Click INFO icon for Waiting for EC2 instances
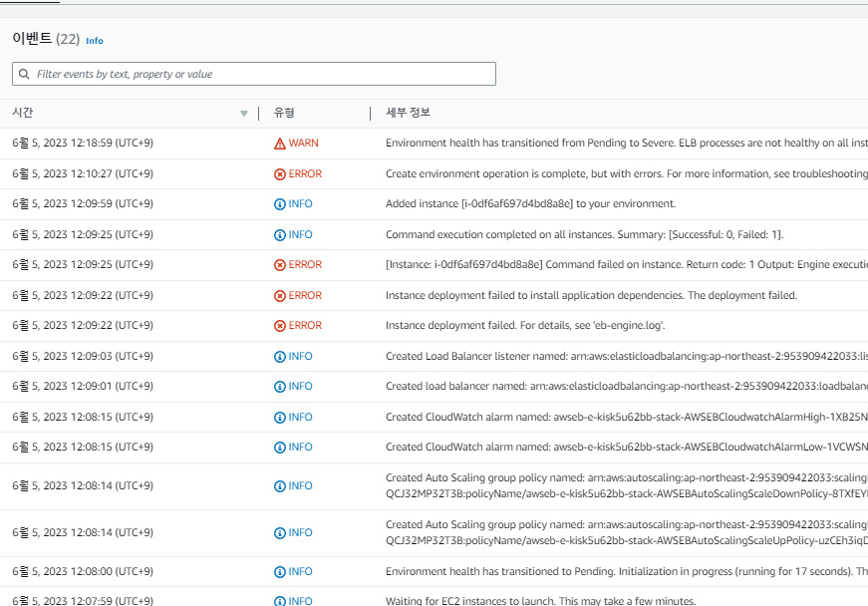 (x=280, y=601)
